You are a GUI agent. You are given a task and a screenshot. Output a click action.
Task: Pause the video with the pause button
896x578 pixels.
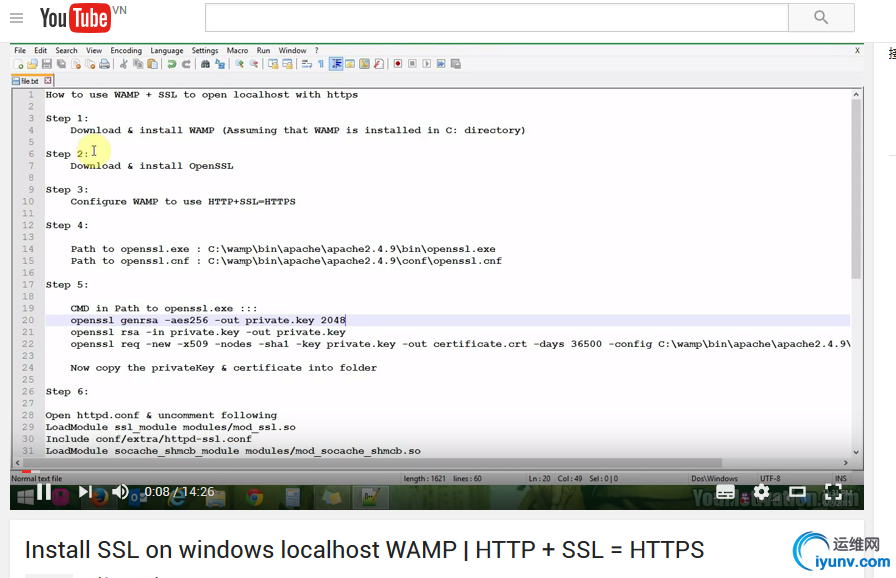click(43, 492)
